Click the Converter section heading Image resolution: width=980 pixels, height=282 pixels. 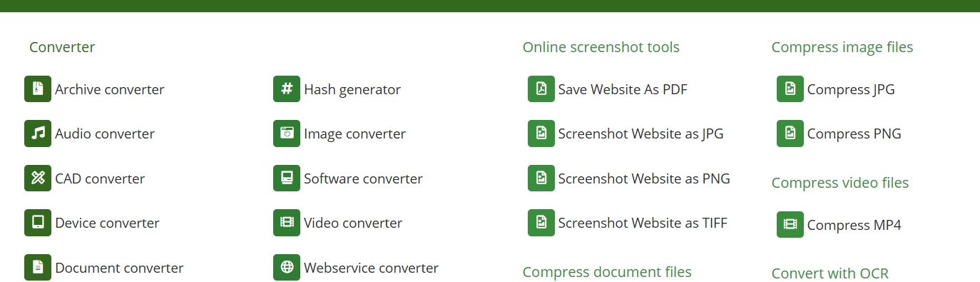(x=62, y=47)
